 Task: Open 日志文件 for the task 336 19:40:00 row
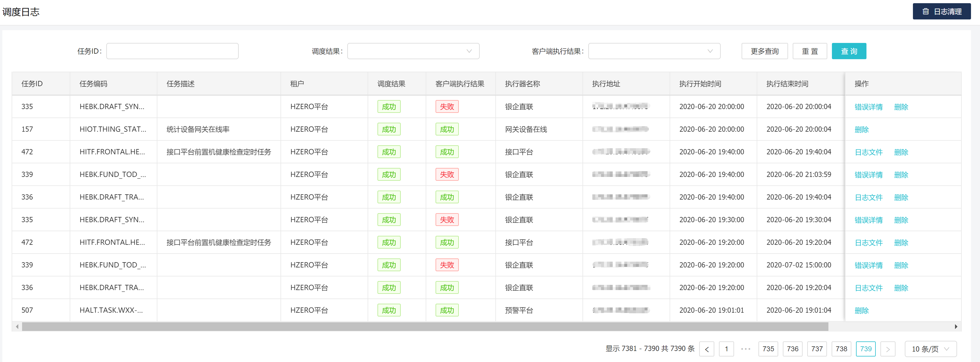coord(868,198)
